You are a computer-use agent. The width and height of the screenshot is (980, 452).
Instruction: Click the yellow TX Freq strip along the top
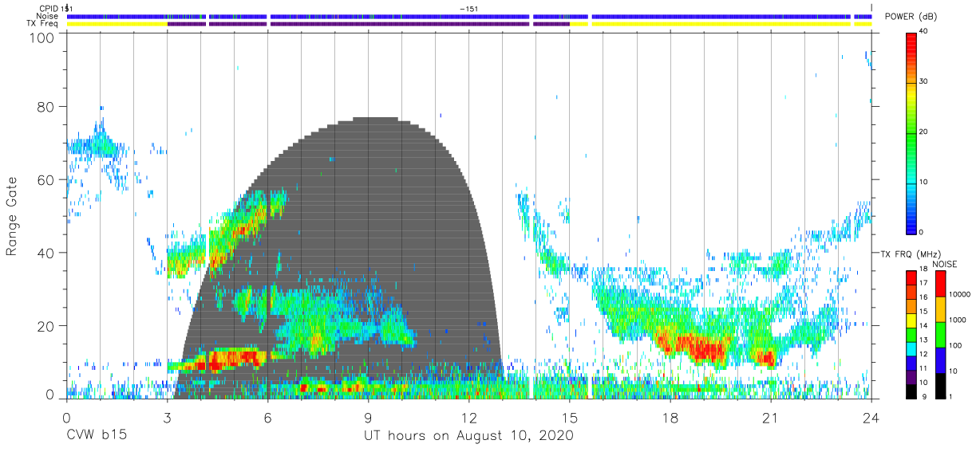pos(469,24)
